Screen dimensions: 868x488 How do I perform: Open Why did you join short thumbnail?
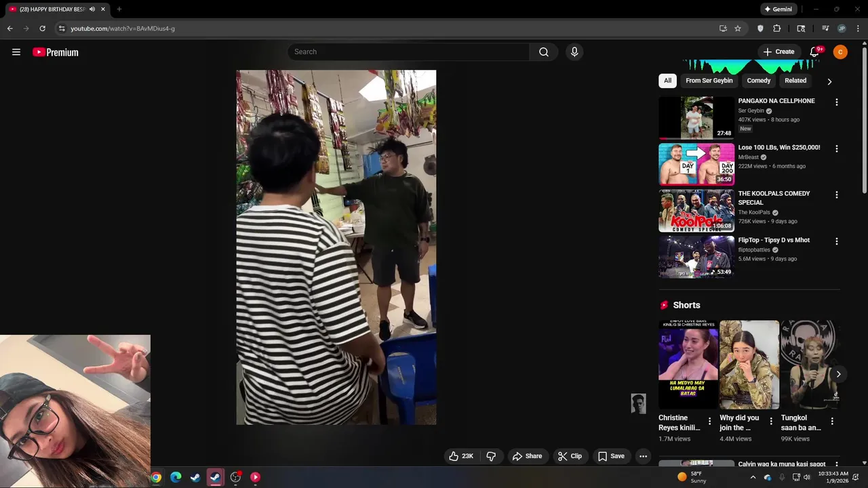coord(749,365)
